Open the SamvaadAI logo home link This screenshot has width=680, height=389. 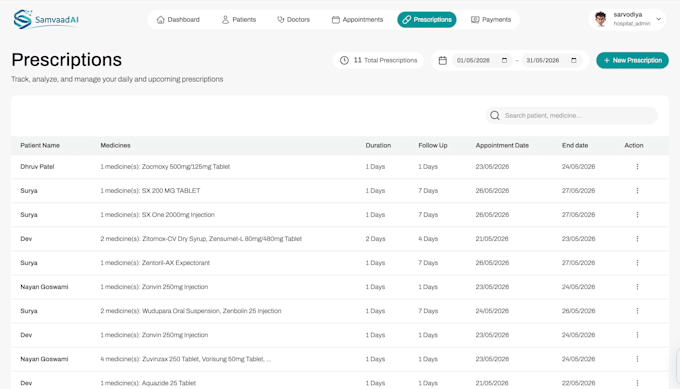pos(46,20)
